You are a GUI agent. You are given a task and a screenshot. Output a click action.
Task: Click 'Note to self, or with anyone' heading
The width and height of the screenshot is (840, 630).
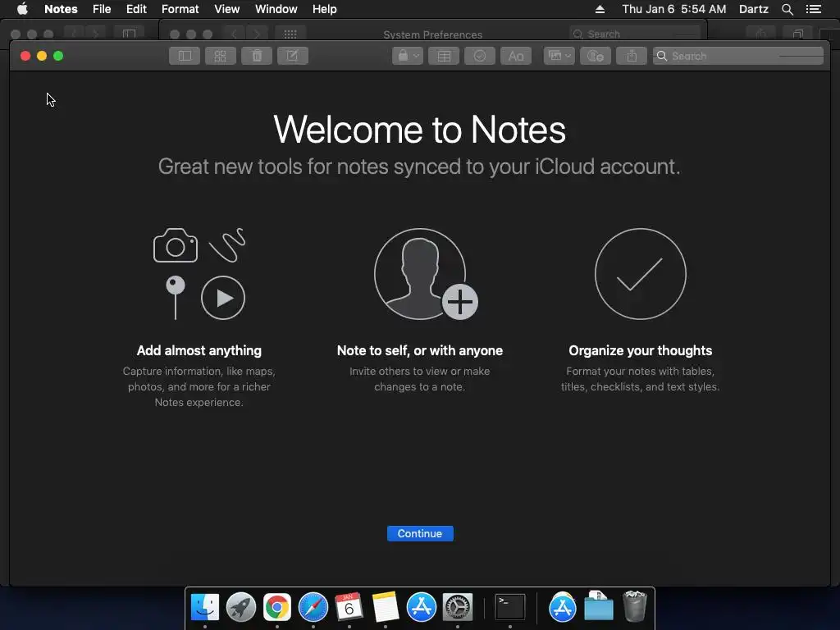420,350
